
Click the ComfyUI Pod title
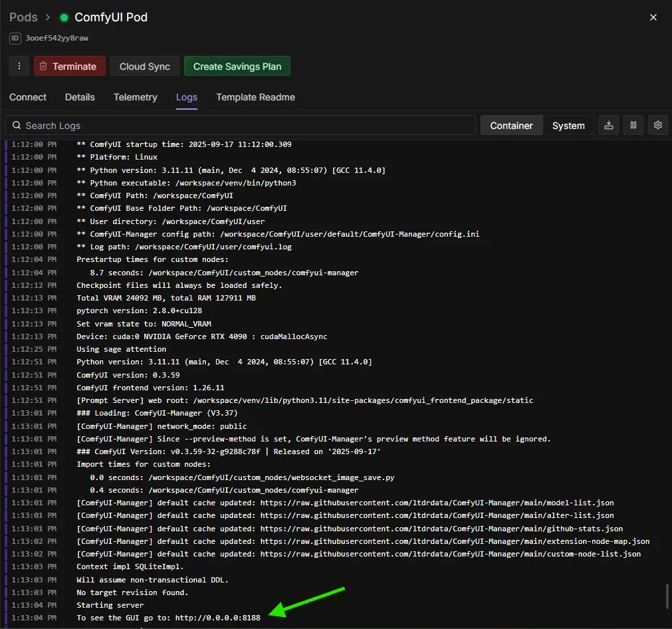pos(111,17)
